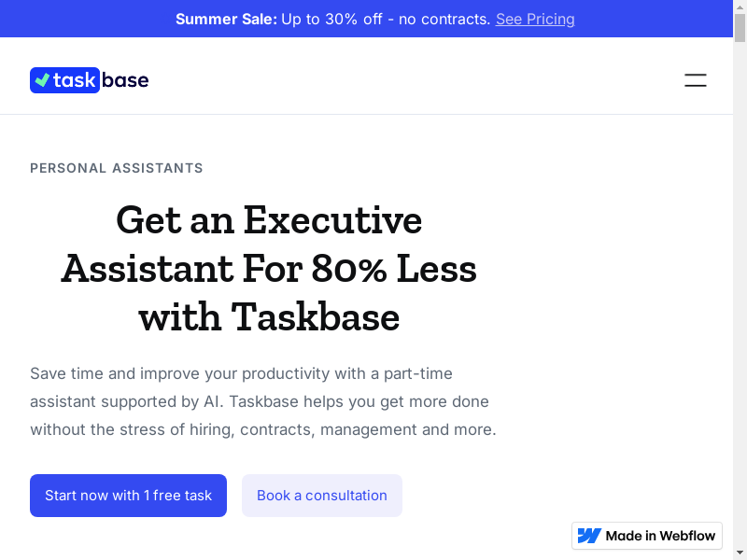Image resolution: width=747 pixels, height=560 pixels.
Task: Follow the See Pricing link
Action: (x=535, y=19)
